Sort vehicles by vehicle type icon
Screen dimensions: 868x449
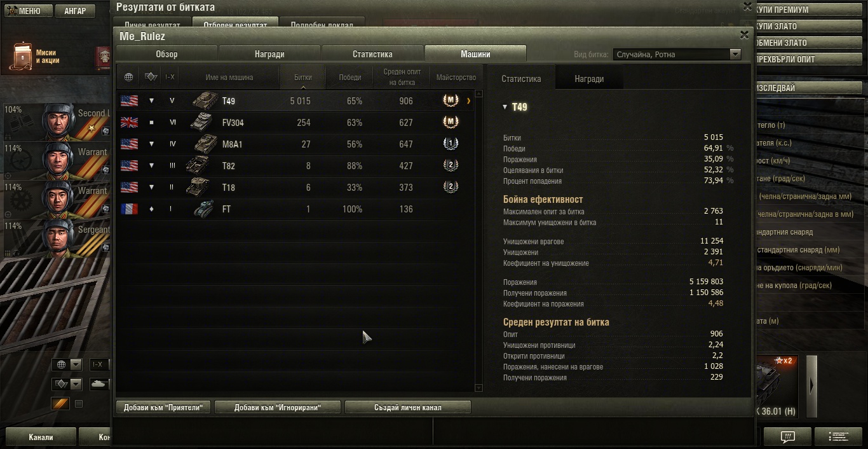(151, 77)
